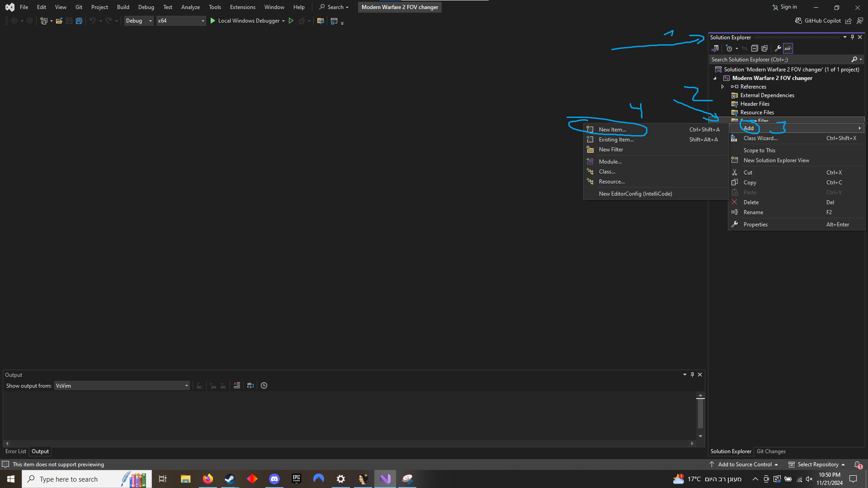
Task: Toggle Preview Selected Items in Solution Explorer
Action: 788,48
